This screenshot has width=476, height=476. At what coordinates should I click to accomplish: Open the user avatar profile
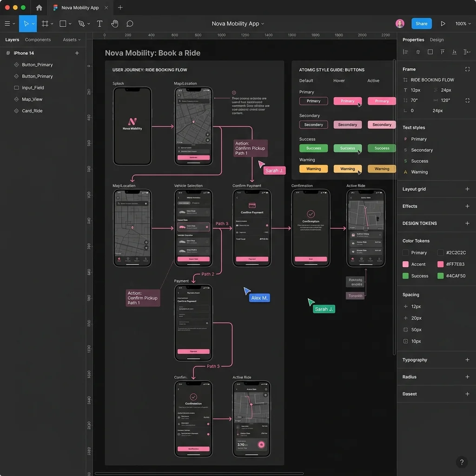[x=400, y=23]
